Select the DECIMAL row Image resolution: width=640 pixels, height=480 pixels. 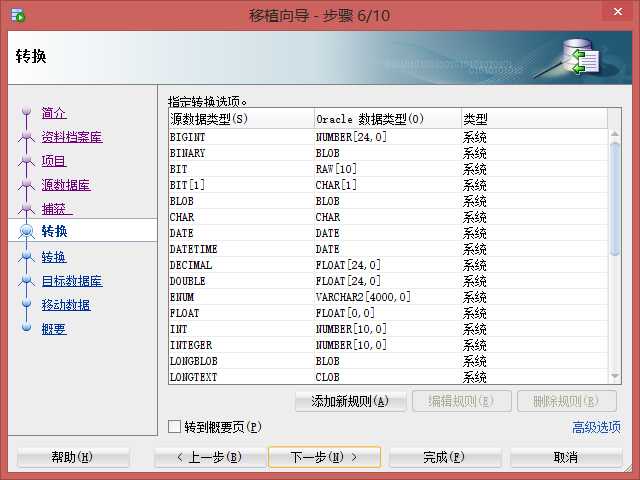tap(388, 265)
